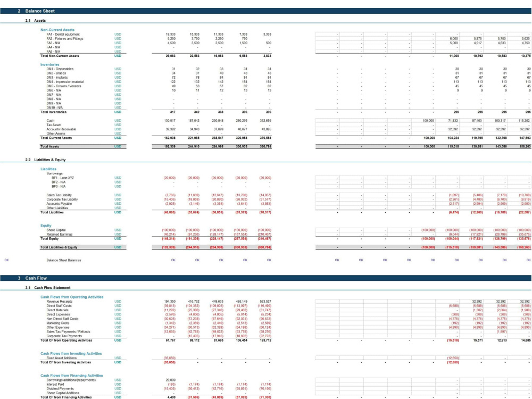Select the Total Liabilities & Equity row label
This screenshot has height=399, width=532.
59,247
